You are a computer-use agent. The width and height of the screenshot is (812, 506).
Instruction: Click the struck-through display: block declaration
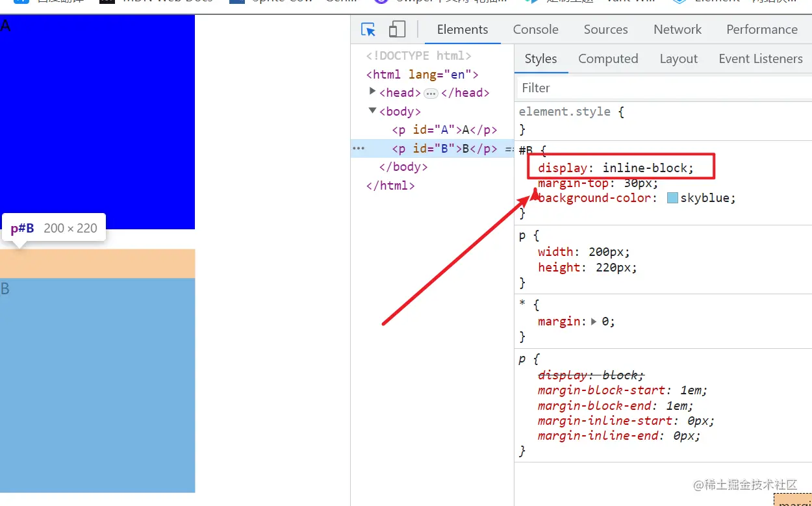591,375
